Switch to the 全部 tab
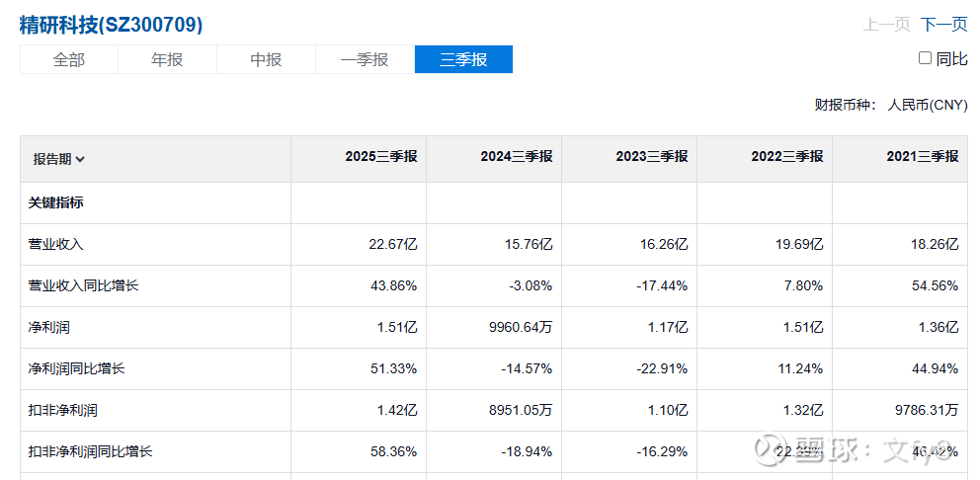Image resolution: width=980 pixels, height=480 pixels. tap(69, 59)
